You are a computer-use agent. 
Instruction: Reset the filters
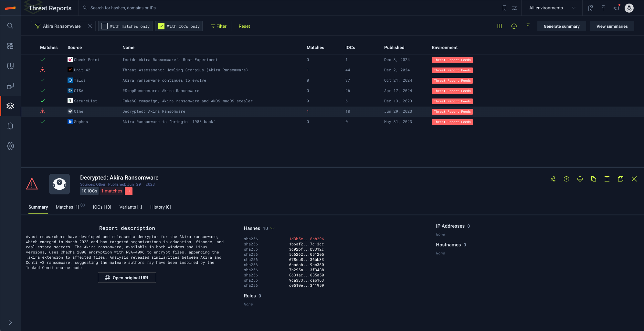(x=244, y=26)
